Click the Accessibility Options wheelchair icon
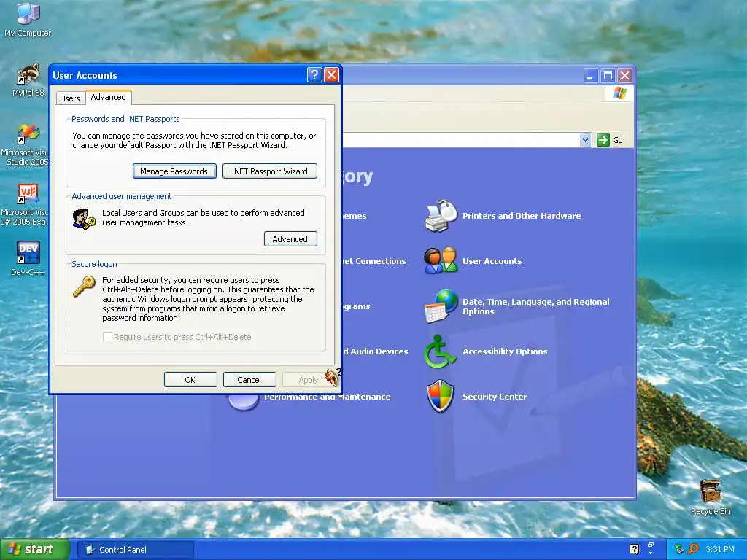 440,351
